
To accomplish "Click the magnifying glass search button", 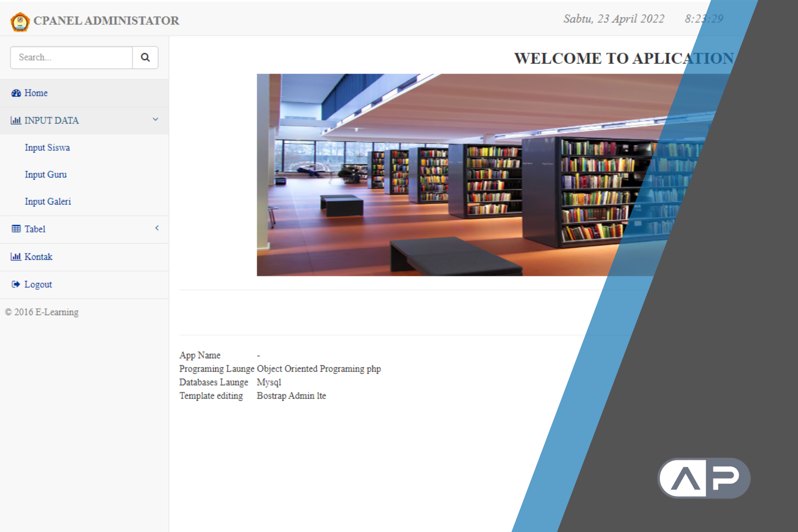I will coord(145,57).
